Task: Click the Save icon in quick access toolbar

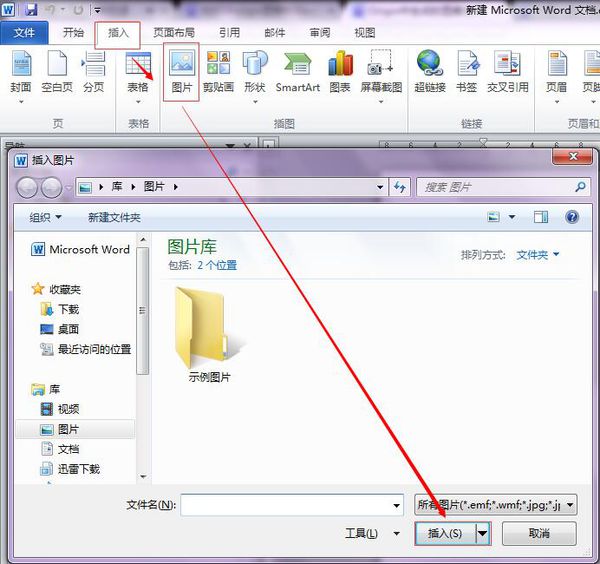Action: pyautogui.click(x=31, y=9)
